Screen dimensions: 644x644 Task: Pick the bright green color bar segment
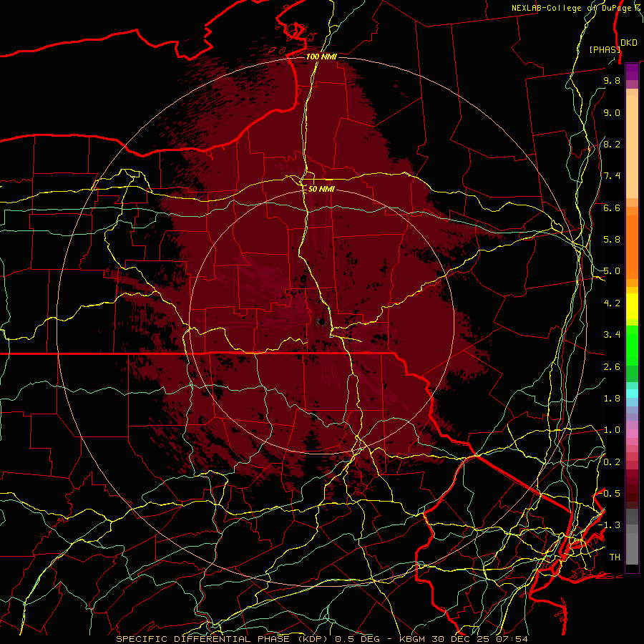[x=632, y=345]
